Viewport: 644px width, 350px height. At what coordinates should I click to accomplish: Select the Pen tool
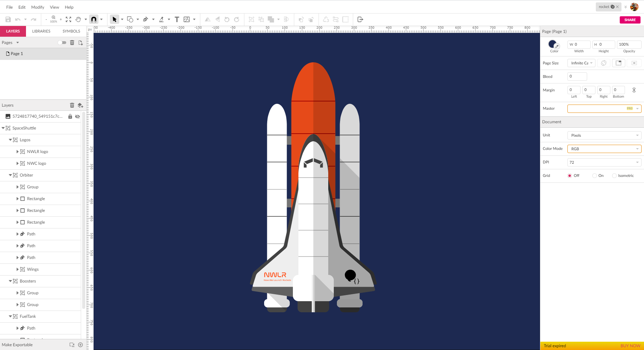[146, 19]
